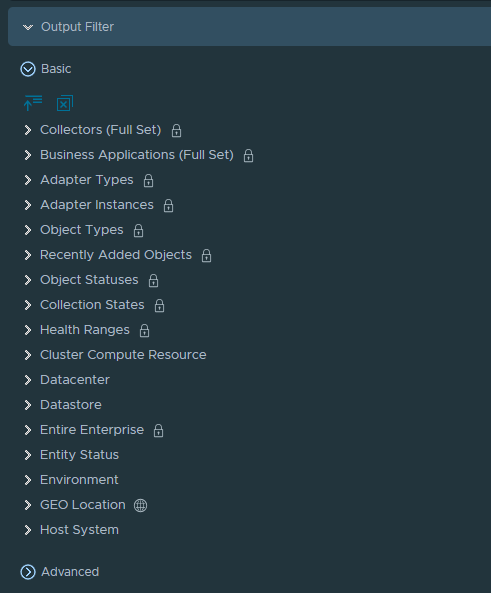Viewport: 491px width, 593px height.
Task: Select Cluster Compute Resource item
Action: 123,355
